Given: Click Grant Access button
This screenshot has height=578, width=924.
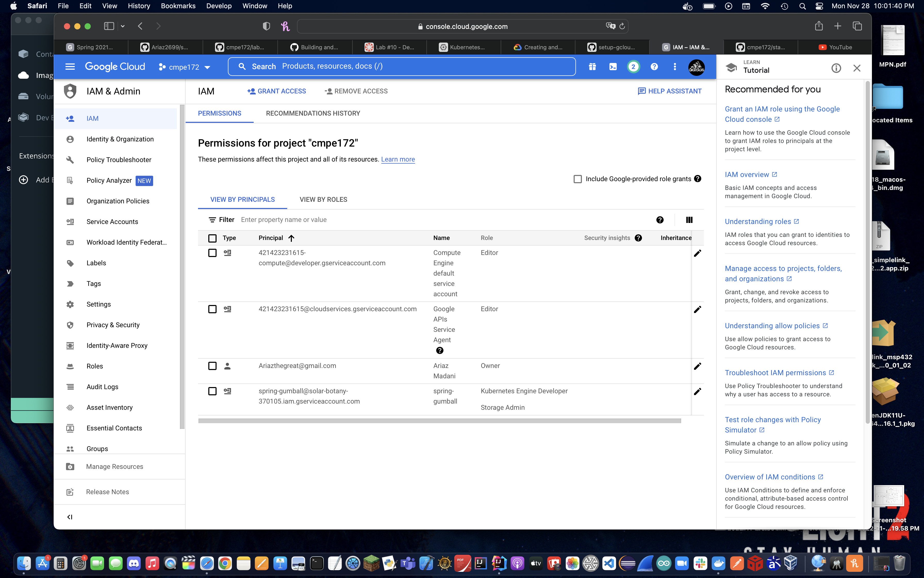Looking at the screenshot, I should (276, 91).
